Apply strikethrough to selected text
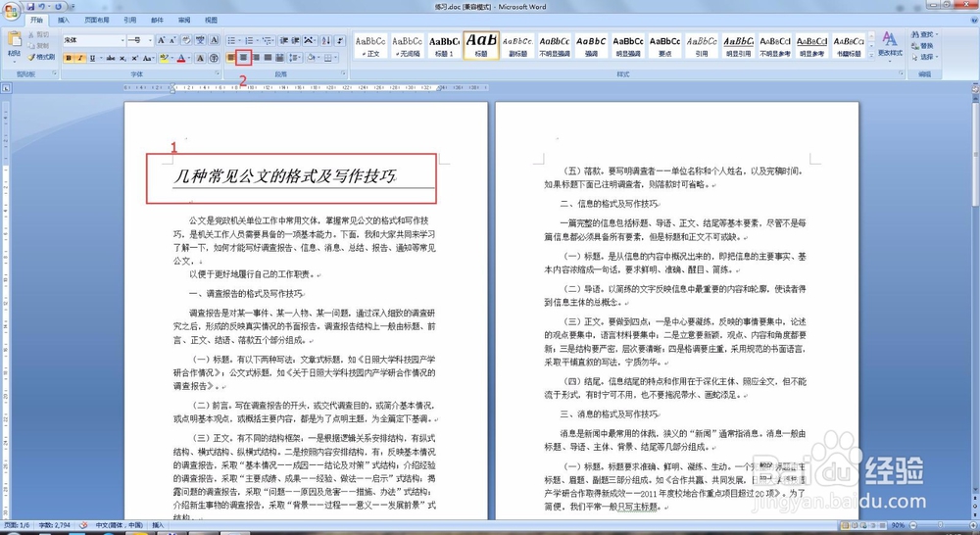This screenshot has width=980, height=535. pos(111,58)
